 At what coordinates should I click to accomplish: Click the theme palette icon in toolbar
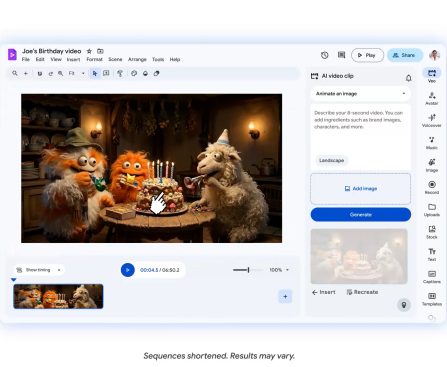134,73
